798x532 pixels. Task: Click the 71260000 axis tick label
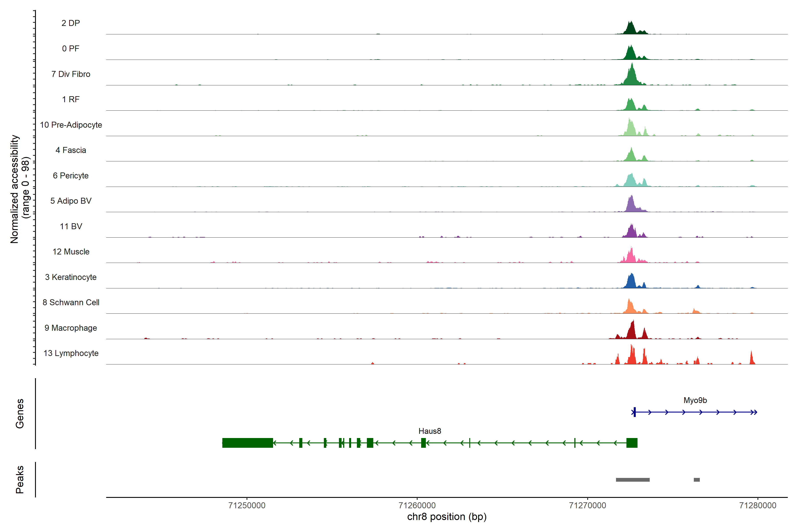[x=417, y=505]
